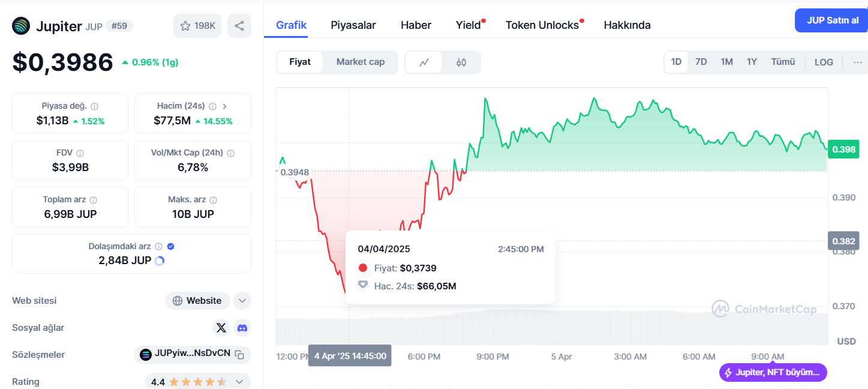The width and height of the screenshot is (868, 389).
Task: Click the 0.398 current price label
Action: (x=843, y=149)
